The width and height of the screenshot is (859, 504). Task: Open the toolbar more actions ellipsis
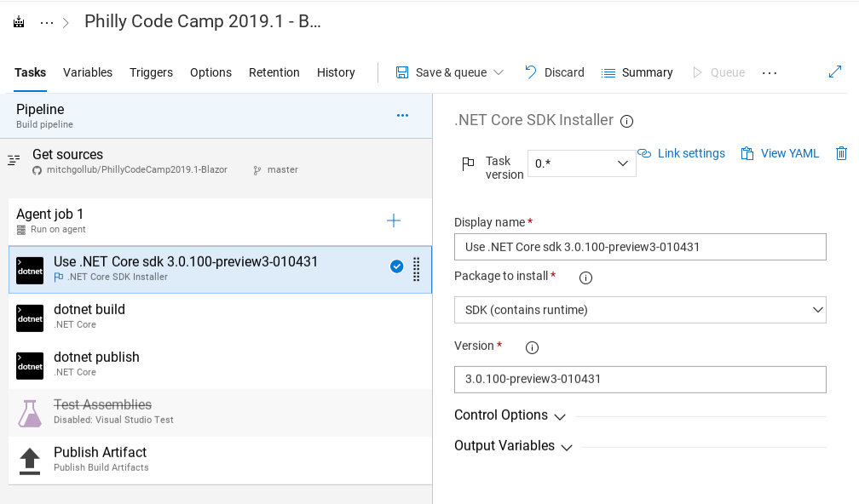[770, 73]
